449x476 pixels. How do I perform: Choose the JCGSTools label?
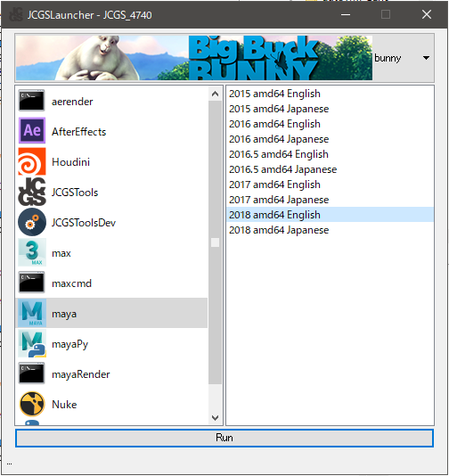(x=75, y=193)
